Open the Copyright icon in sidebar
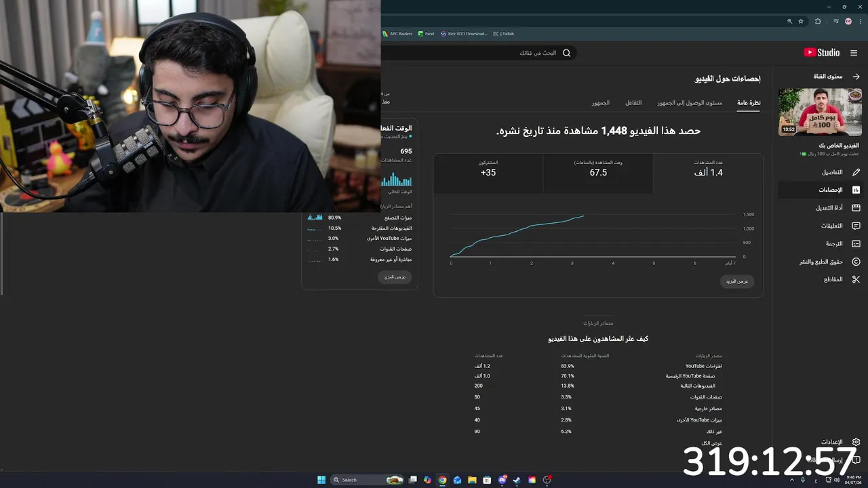This screenshot has width=868, height=488. pos(856,262)
